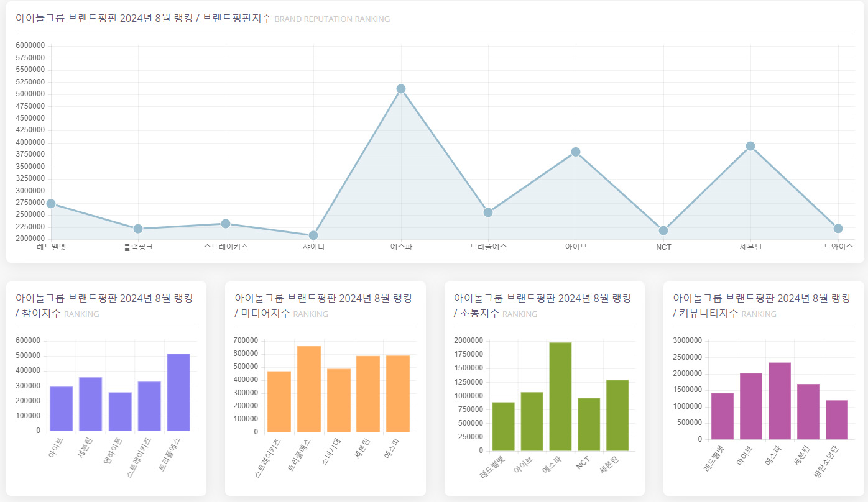The width and height of the screenshot is (868, 502).
Task: Click the 샤이니 x-axis label on line chart
Action: [x=313, y=247]
